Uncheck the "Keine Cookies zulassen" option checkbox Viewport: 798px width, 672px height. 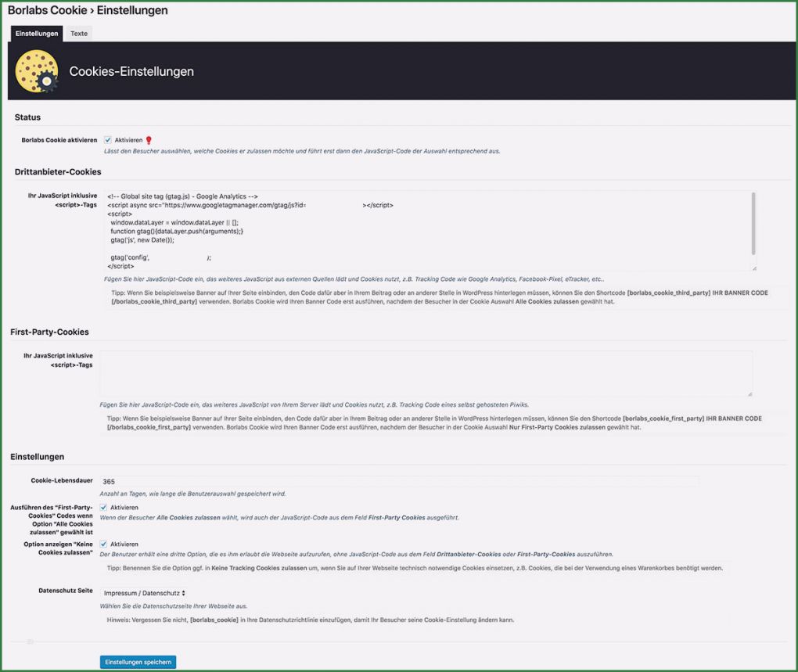tap(103, 544)
